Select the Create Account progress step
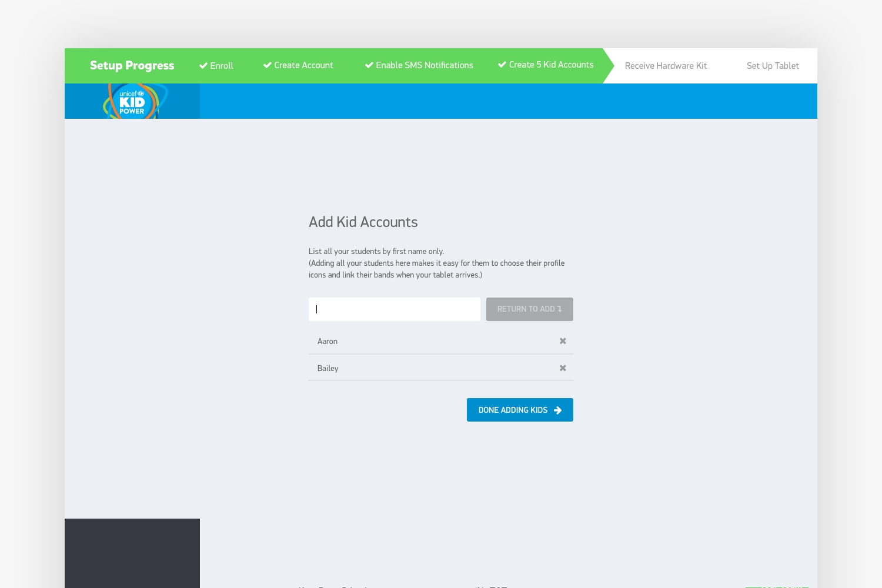 [298, 65]
